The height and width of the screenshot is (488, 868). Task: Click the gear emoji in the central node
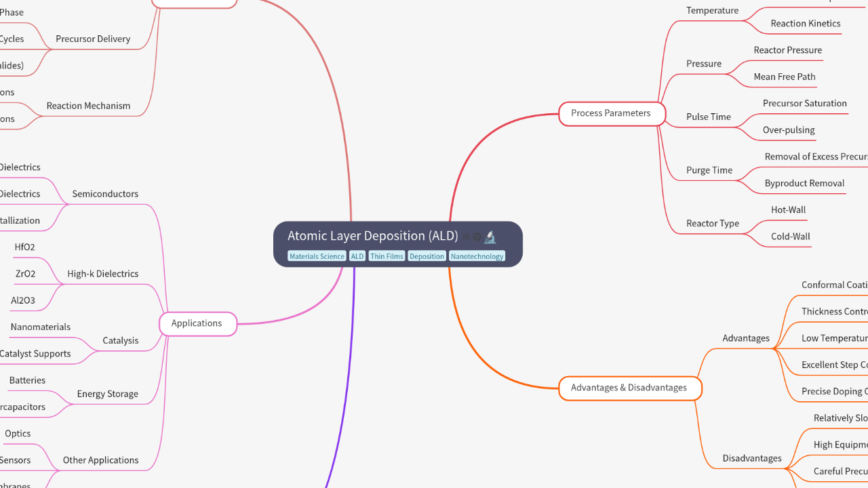477,237
